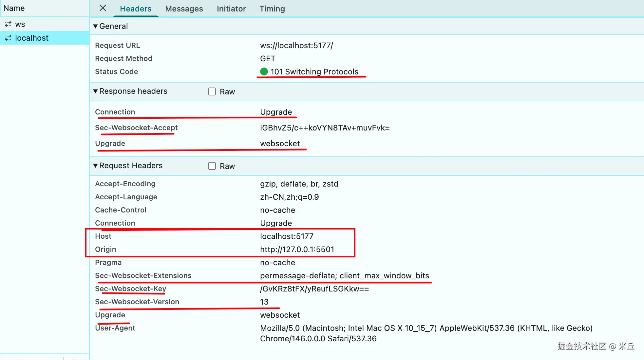
Task: Select the ws request in list
Action: click(20, 24)
